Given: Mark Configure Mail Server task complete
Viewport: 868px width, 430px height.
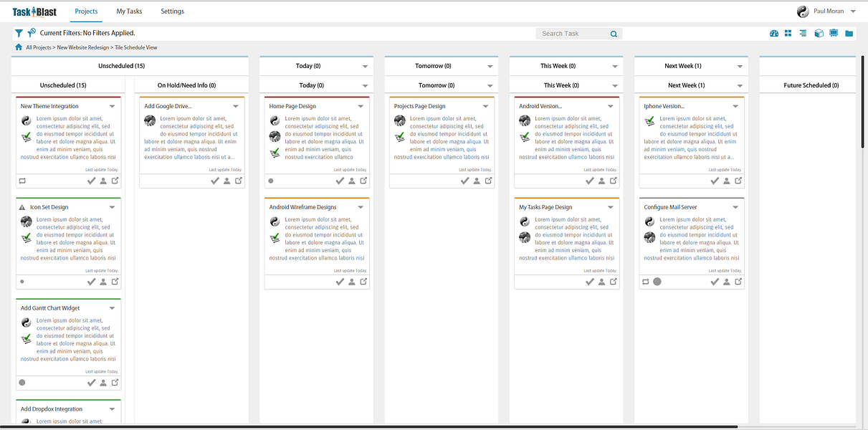Looking at the screenshot, I should (x=715, y=282).
